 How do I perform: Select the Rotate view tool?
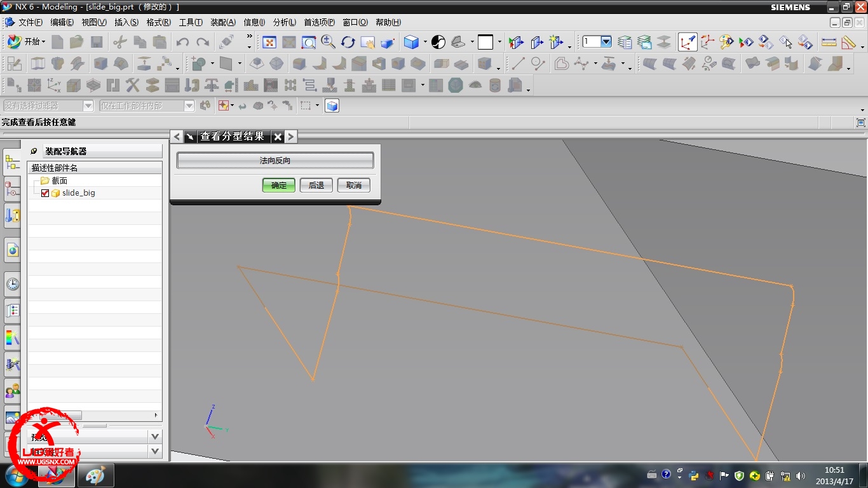pos(348,43)
